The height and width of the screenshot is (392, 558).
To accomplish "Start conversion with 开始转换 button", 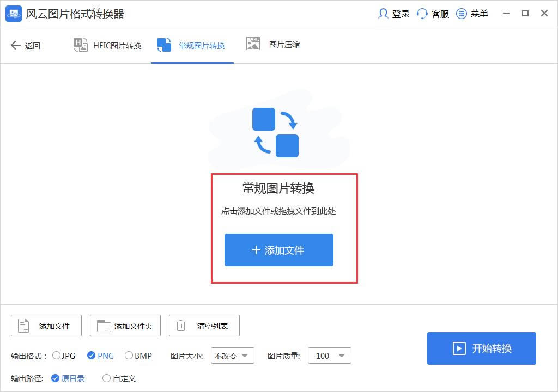I will 482,348.
